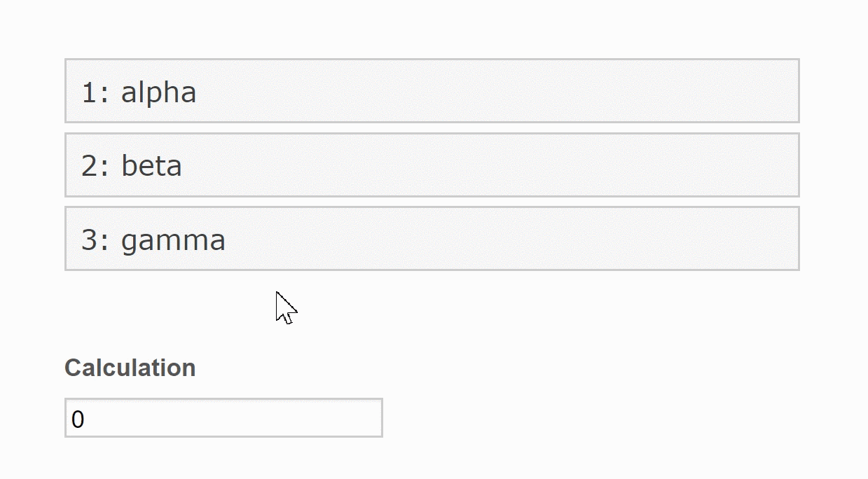
Task: Click the number '1:' prefix of alpha
Action: point(96,92)
